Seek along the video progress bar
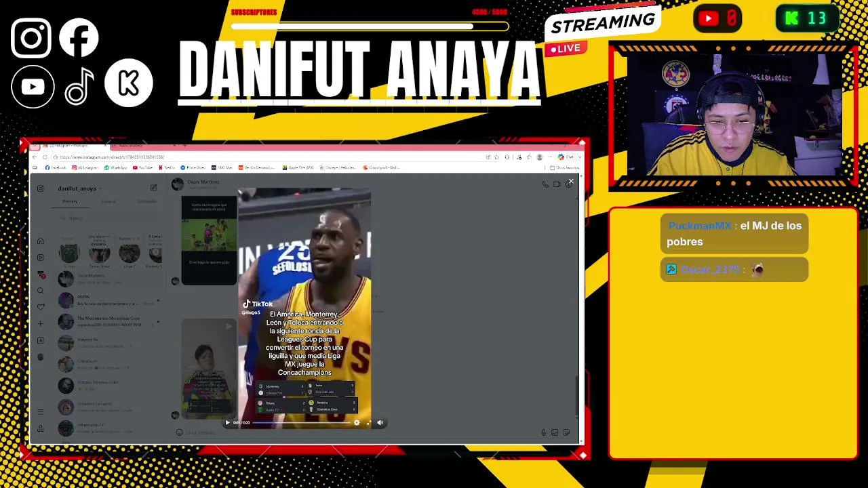Image resolution: width=868 pixels, height=488 pixels. pyautogui.click(x=302, y=423)
